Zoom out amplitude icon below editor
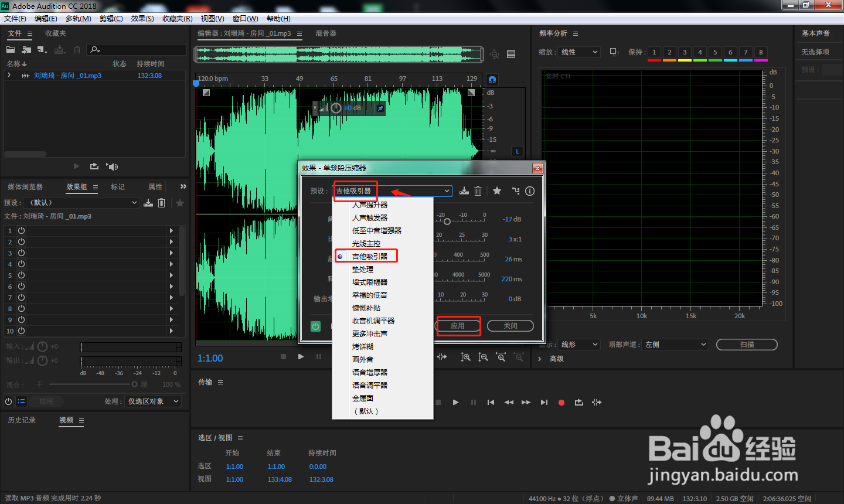844x504 pixels. pos(483,357)
